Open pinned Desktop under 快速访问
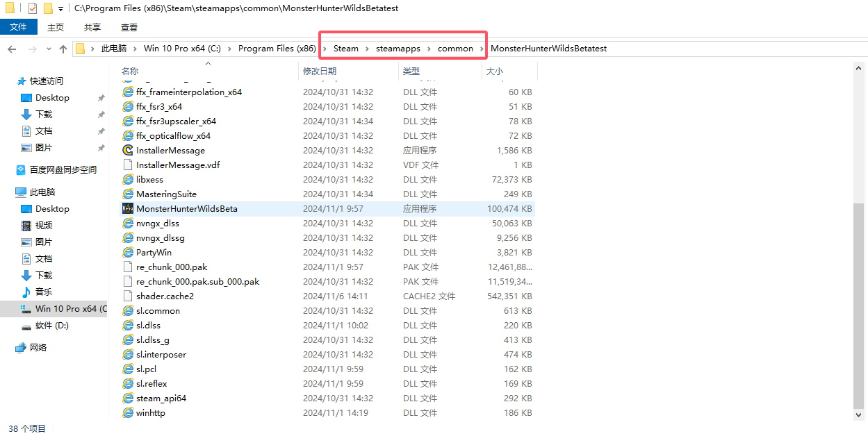The width and height of the screenshot is (868, 436). (52, 98)
